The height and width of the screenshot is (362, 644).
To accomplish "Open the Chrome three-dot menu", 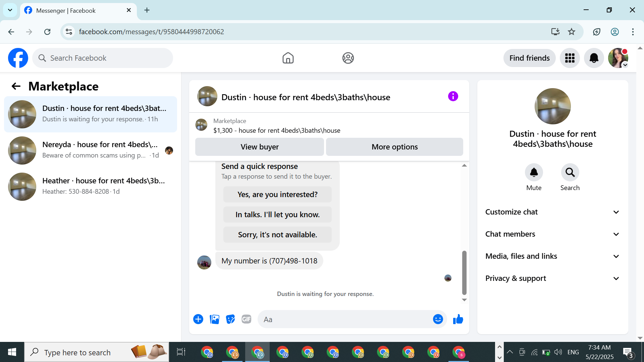I will [633, 32].
